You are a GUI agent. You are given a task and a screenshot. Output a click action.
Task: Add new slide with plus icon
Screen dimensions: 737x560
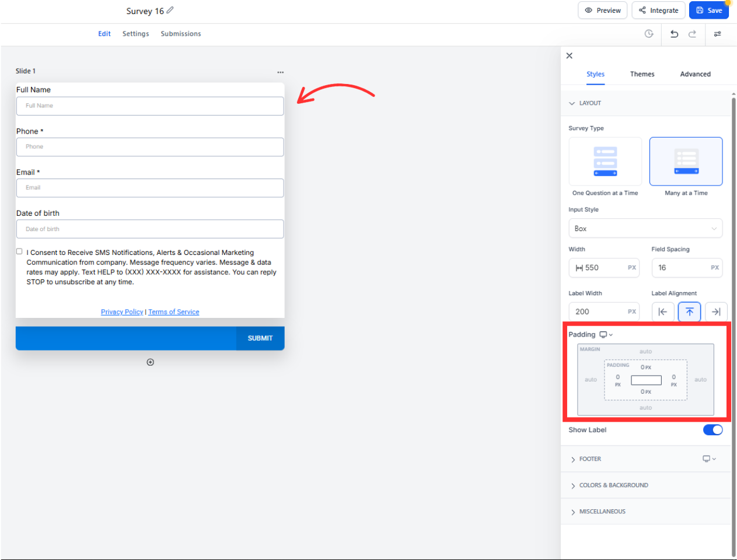150,362
